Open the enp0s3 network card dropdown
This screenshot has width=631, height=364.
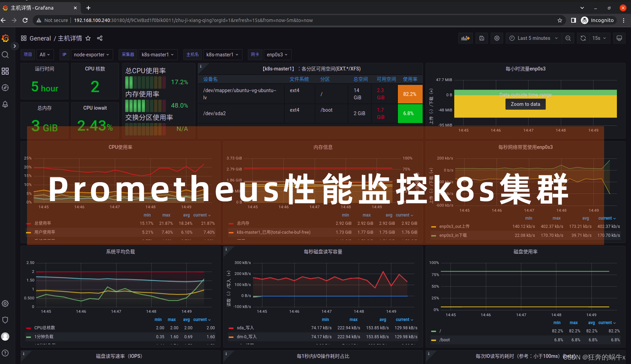click(x=277, y=55)
